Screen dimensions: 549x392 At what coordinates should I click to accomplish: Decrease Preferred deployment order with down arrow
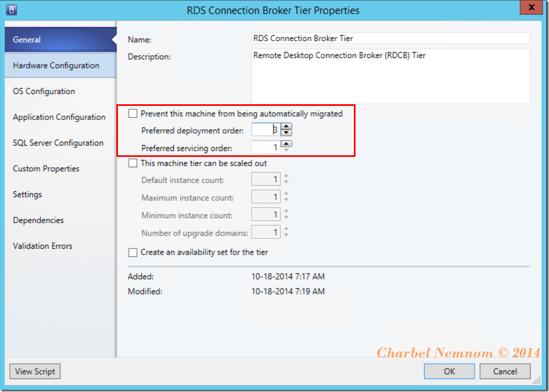click(x=286, y=132)
